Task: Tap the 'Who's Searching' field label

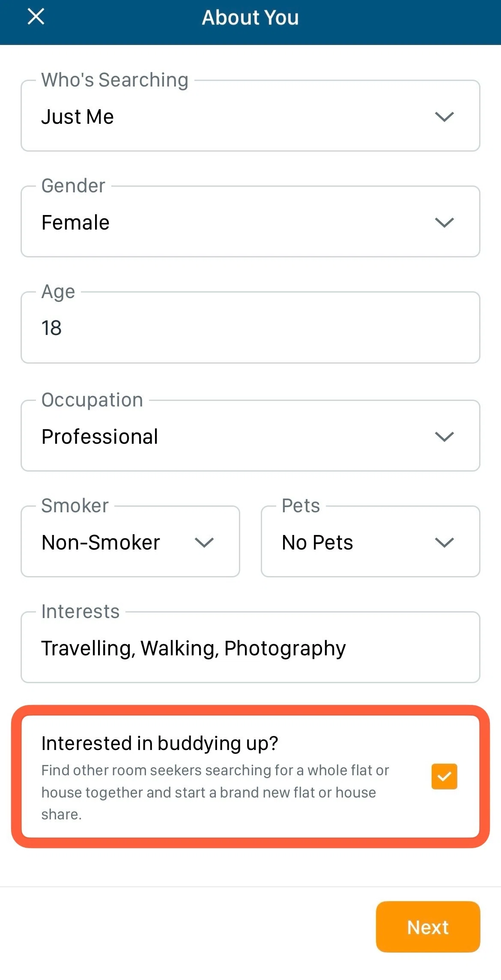Action: [x=115, y=80]
